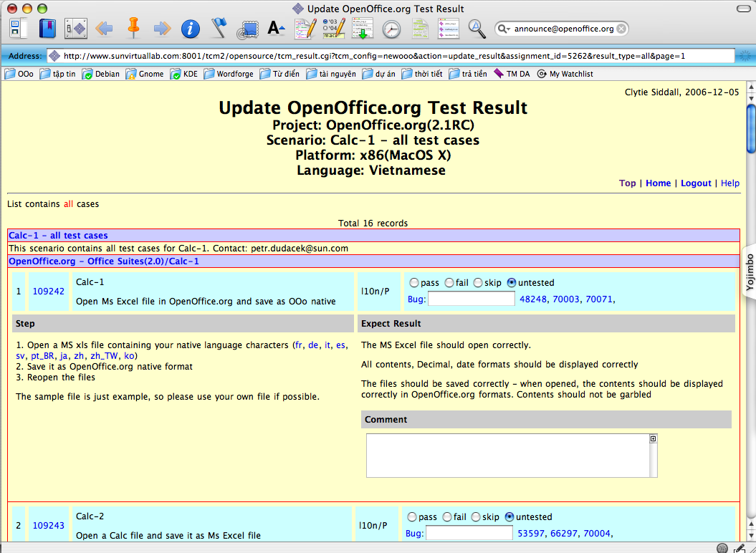Click the scroll down arrow at bottom right

click(751, 534)
